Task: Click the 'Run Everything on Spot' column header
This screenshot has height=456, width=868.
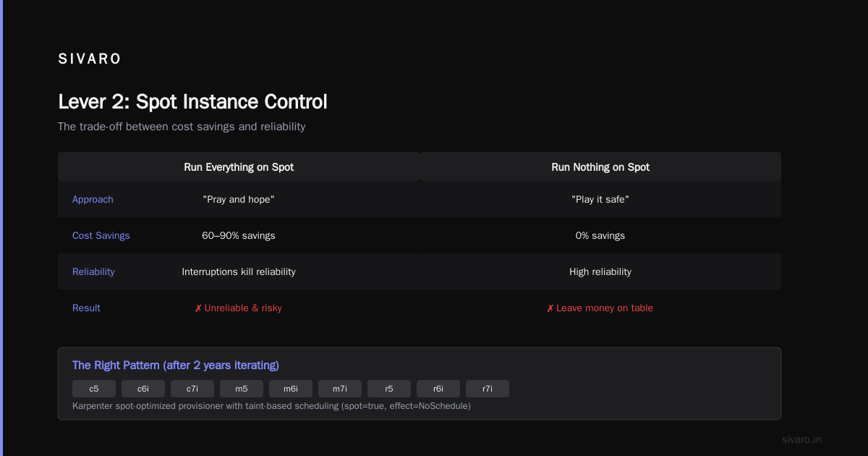Action: [239, 167]
